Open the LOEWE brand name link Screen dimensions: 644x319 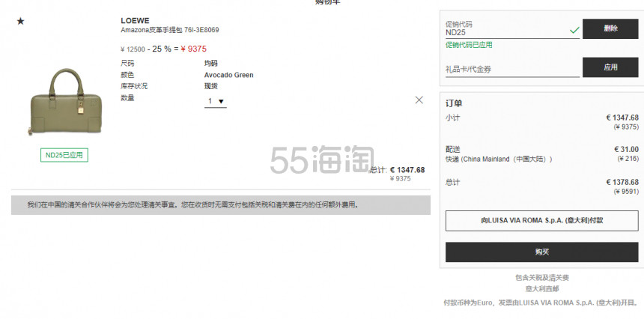click(x=135, y=20)
